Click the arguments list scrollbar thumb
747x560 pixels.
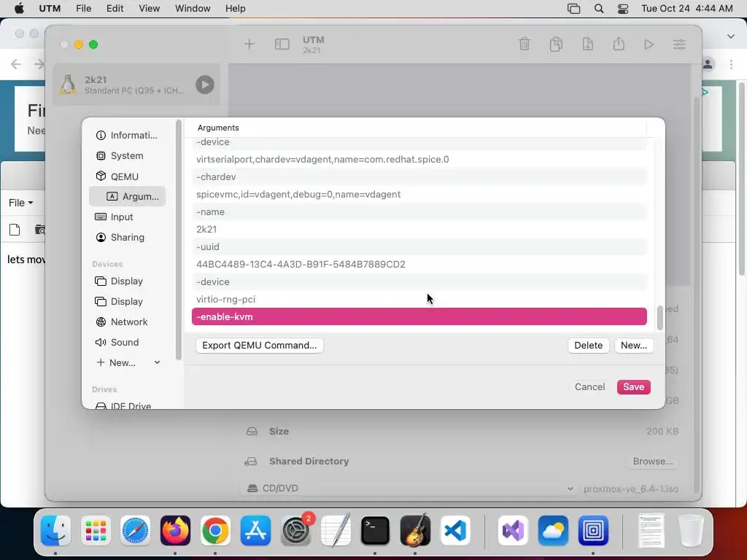click(x=659, y=318)
